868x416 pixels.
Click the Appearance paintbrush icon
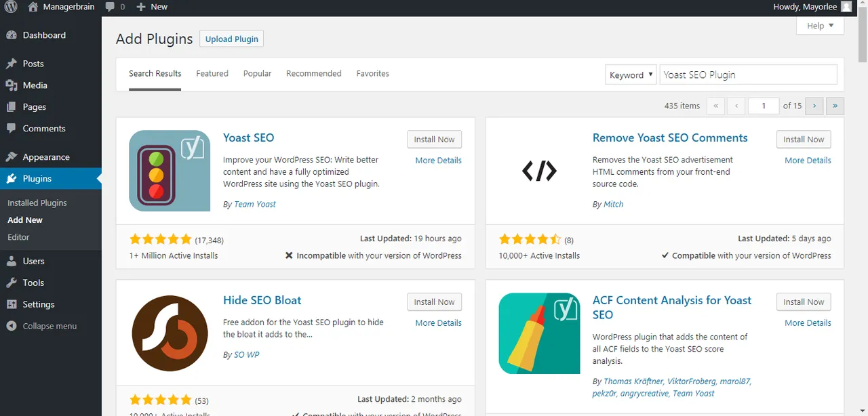pyautogui.click(x=12, y=157)
